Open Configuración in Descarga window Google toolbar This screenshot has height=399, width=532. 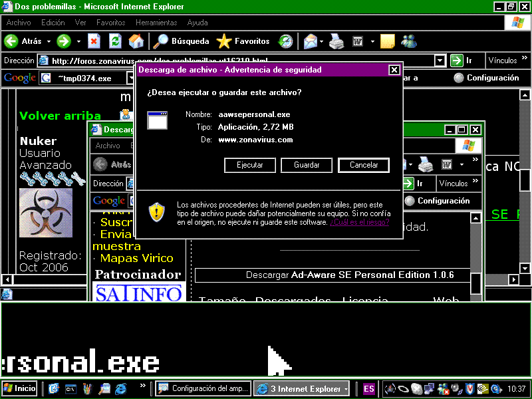(x=438, y=201)
